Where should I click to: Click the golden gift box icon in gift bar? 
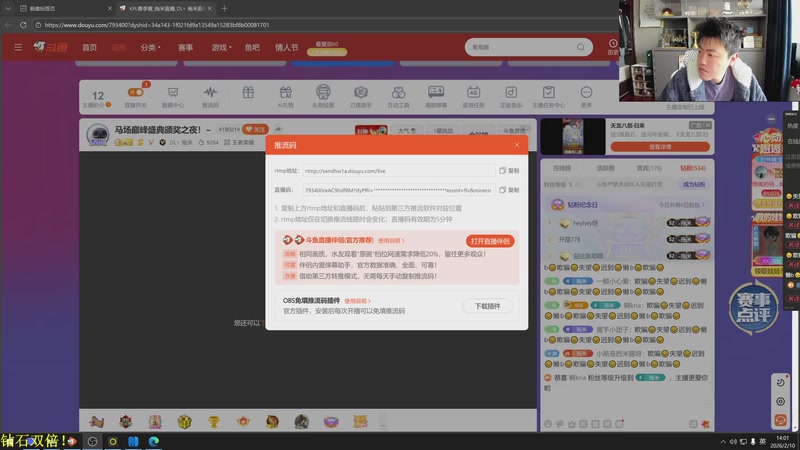pyautogui.click(x=184, y=421)
